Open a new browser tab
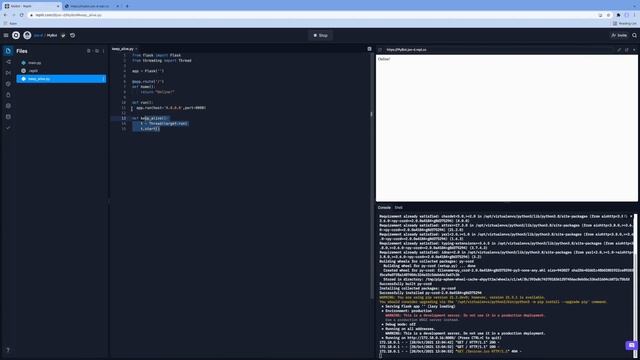Viewport: 640px width, 360px height. [x=127, y=6]
